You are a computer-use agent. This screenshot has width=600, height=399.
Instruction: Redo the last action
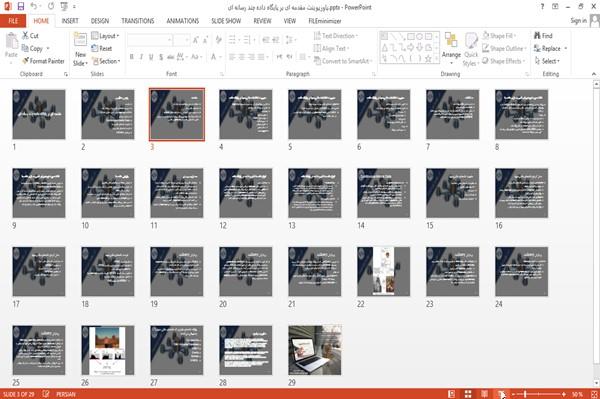tap(51, 7)
